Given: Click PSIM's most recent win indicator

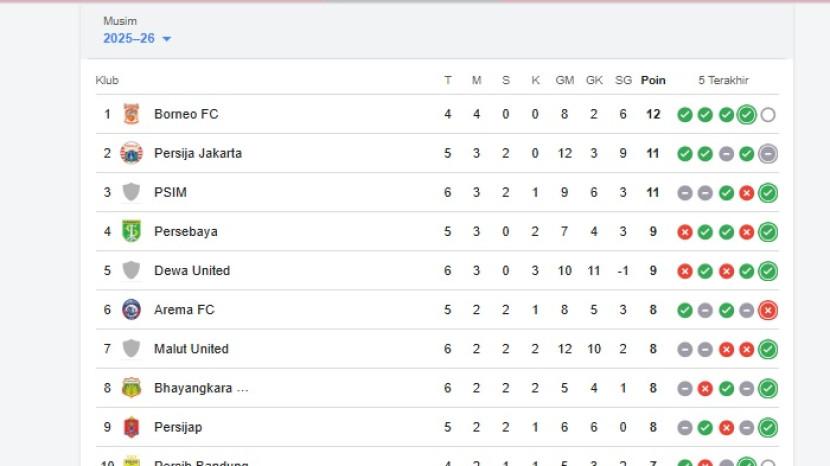Looking at the screenshot, I should point(768,193).
